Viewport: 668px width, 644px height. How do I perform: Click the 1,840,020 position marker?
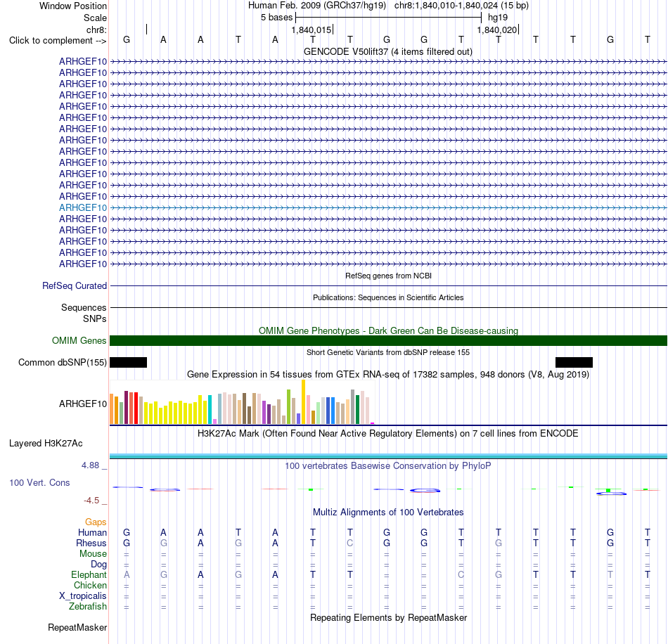496,30
